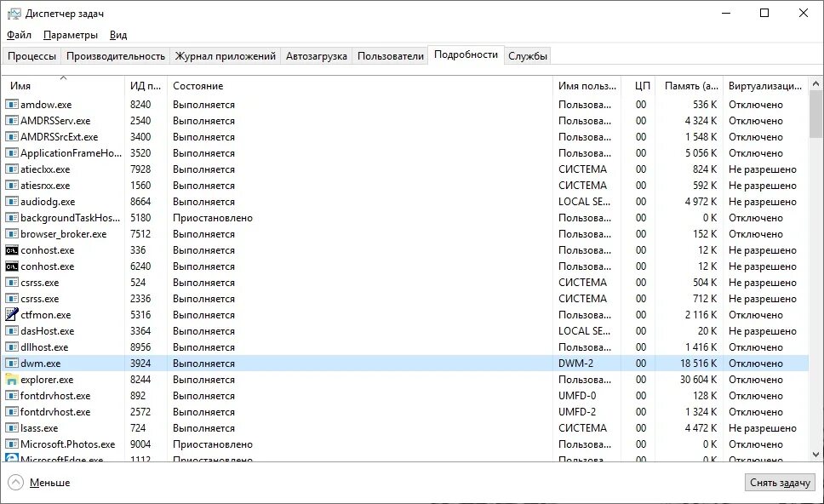Click the scrollbar up arrow
Image resolution: width=824 pixels, height=504 pixels.
[816, 83]
